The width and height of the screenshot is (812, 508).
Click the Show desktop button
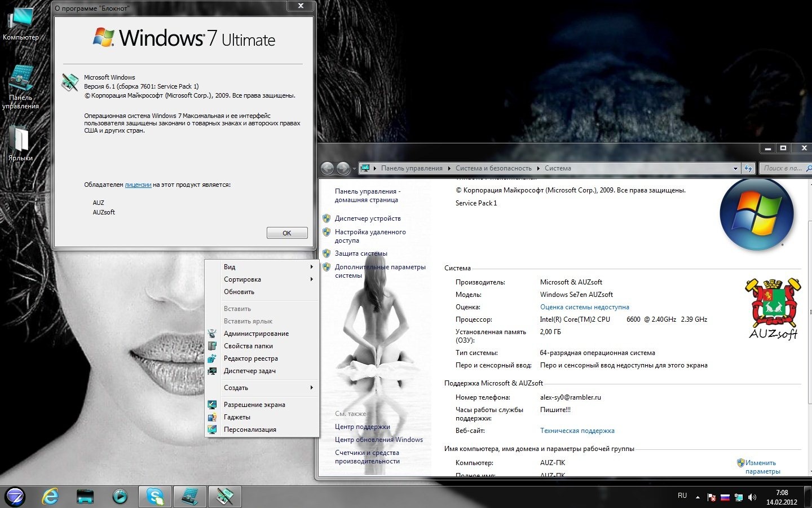click(807, 497)
